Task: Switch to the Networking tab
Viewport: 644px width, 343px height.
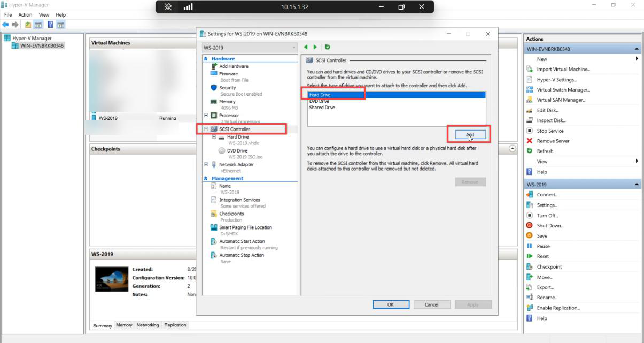Action: point(148,325)
